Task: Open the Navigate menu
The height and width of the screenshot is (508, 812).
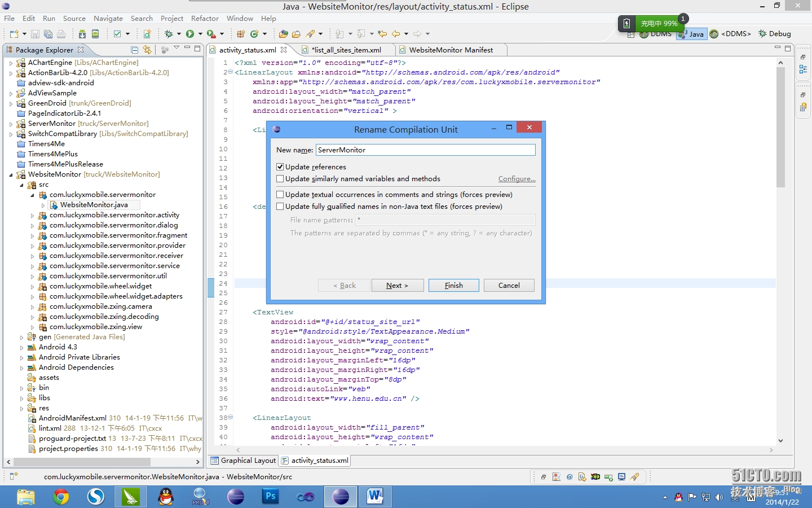Action: pyautogui.click(x=108, y=18)
